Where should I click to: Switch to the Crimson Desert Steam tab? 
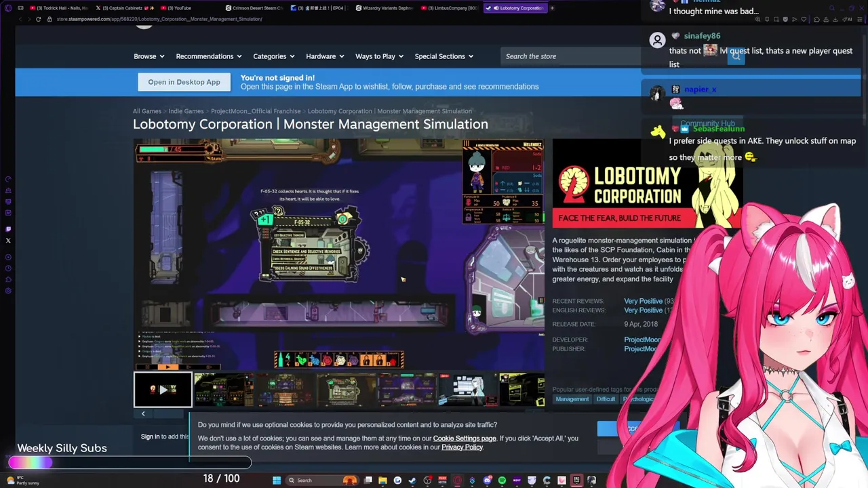coord(255,8)
